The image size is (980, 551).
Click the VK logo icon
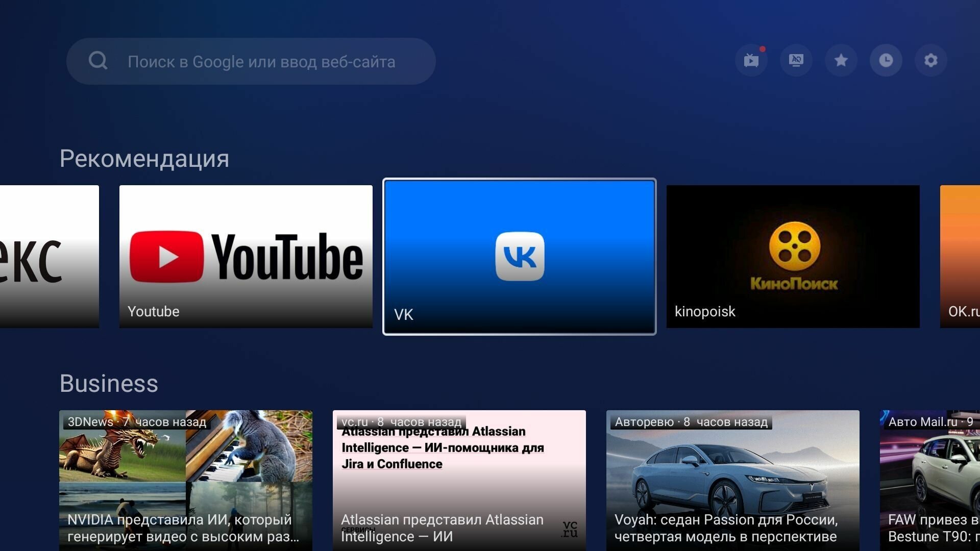click(x=520, y=256)
